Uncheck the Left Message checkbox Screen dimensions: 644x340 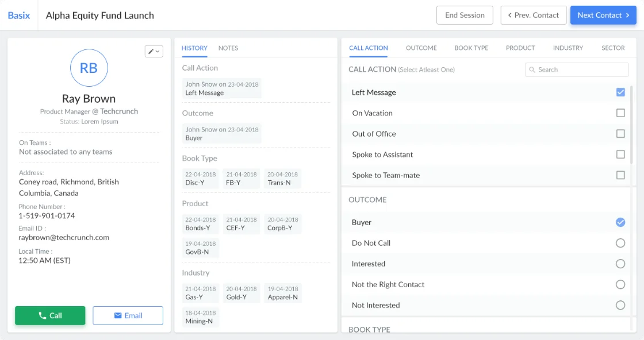click(x=620, y=92)
